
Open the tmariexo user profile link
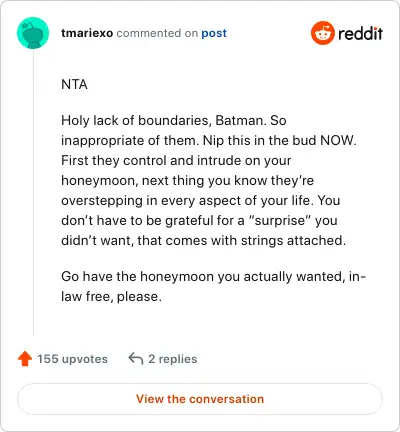(87, 33)
